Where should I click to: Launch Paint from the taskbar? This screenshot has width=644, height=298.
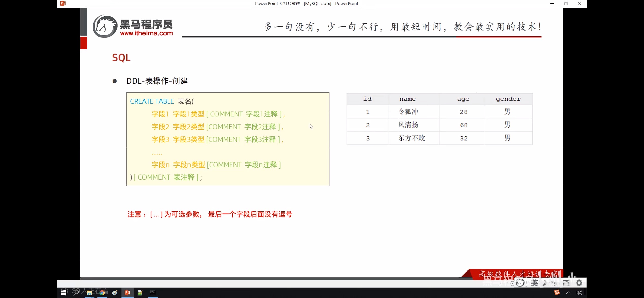click(x=115, y=292)
